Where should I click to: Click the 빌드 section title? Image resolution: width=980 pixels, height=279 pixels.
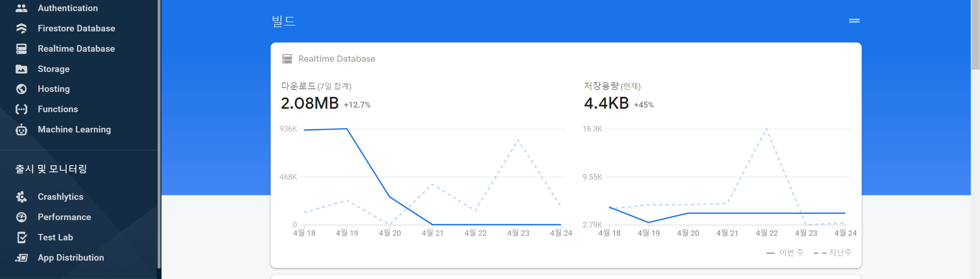click(284, 21)
